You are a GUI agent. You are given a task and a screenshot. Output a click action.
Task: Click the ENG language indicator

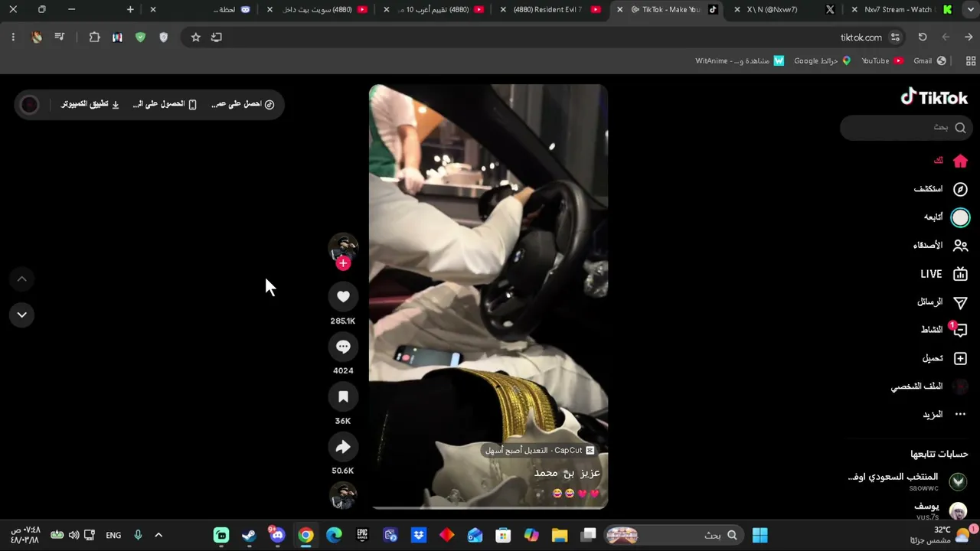click(x=113, y=535)
